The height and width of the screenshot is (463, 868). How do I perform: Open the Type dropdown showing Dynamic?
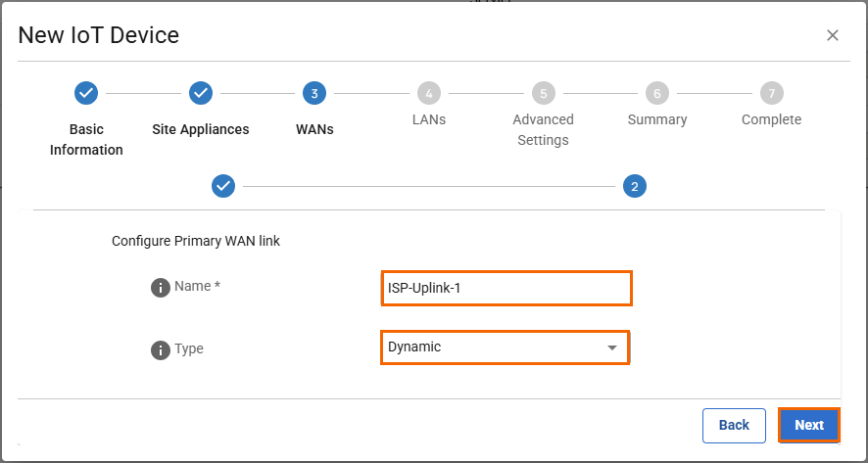(x=495, y=347)
